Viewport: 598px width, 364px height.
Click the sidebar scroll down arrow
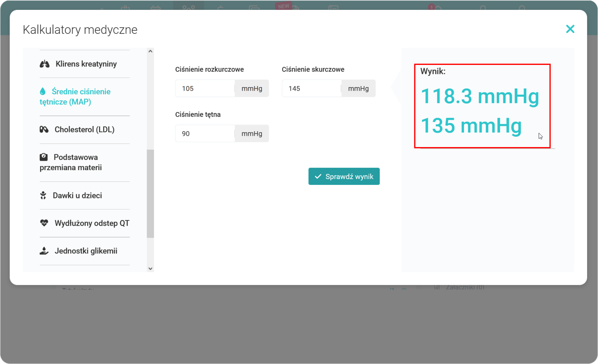150,268
